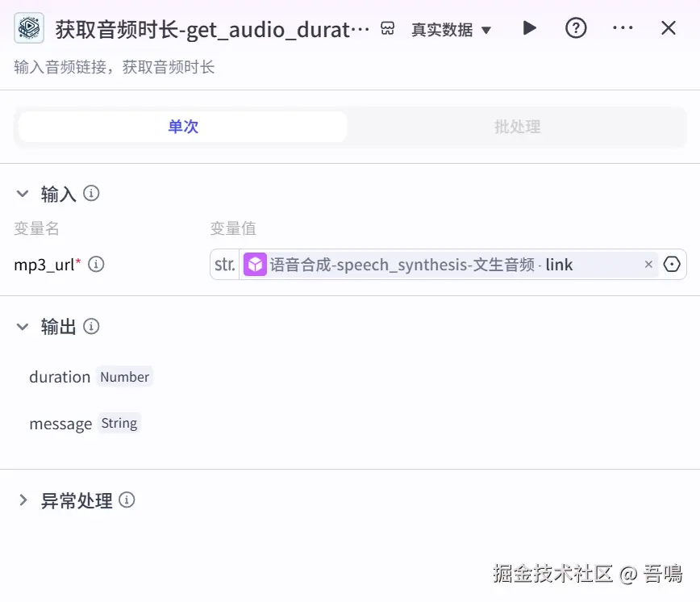Click the test-set robot icon beside 真实数据
Image resolution: width=700 pixels, height=602 pixels.
click(x=387, y=28)
